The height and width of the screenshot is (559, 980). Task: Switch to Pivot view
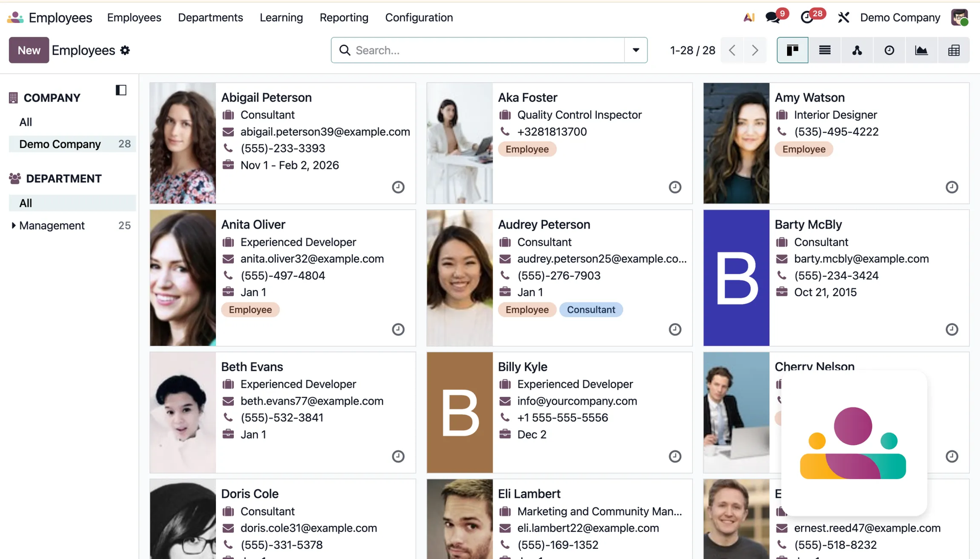tap(953, 50)
